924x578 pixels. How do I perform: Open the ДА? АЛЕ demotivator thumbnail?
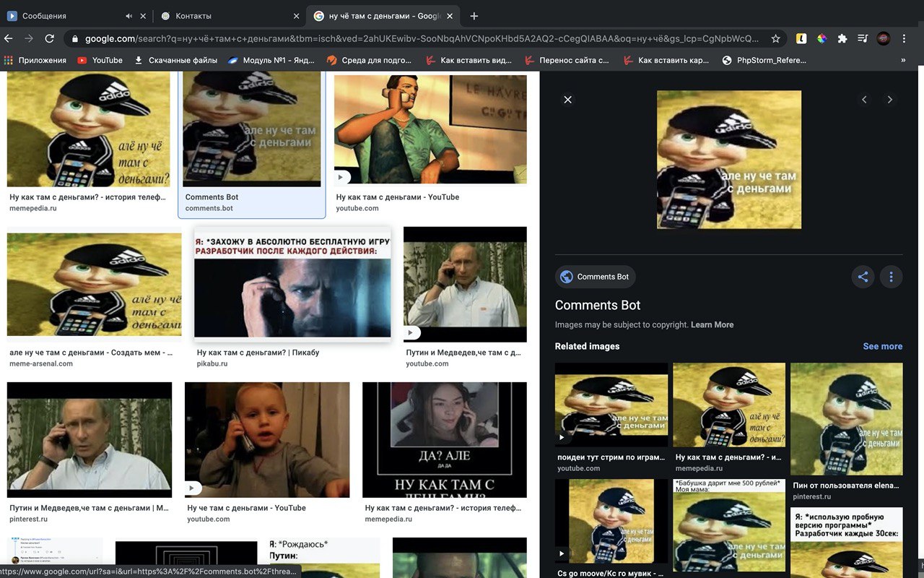point(445,440)
